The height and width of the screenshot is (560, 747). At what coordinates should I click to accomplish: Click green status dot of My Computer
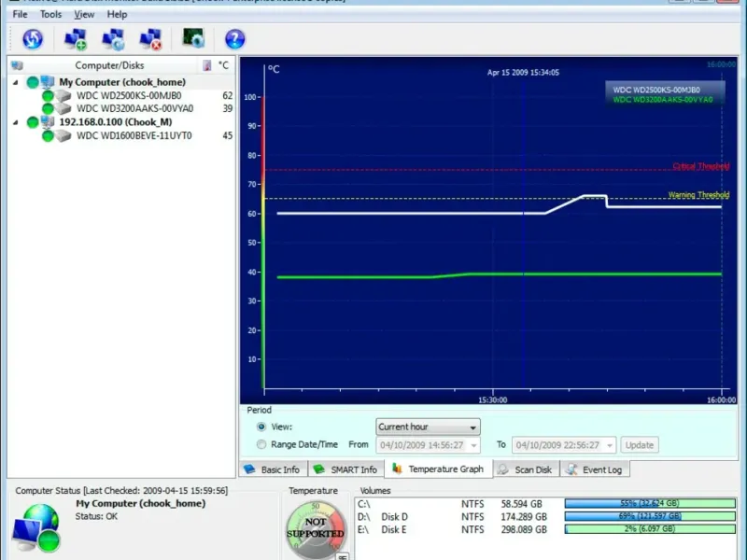point(33,82)
